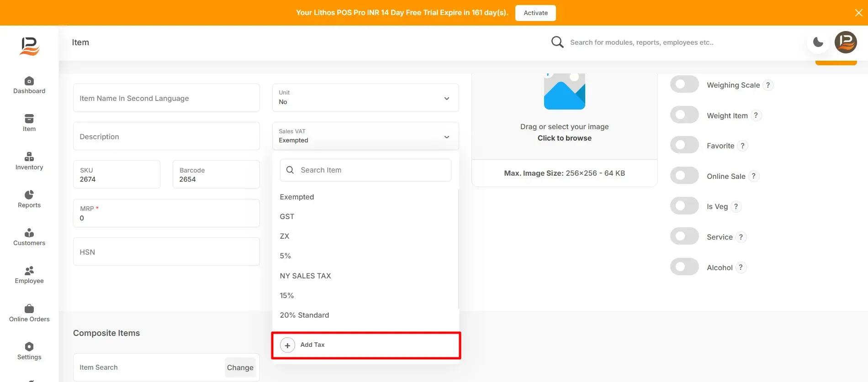The image size is (868, 382).
Task: Open the Dashboard sidebar icon
Action: click(x=29, y=81)
